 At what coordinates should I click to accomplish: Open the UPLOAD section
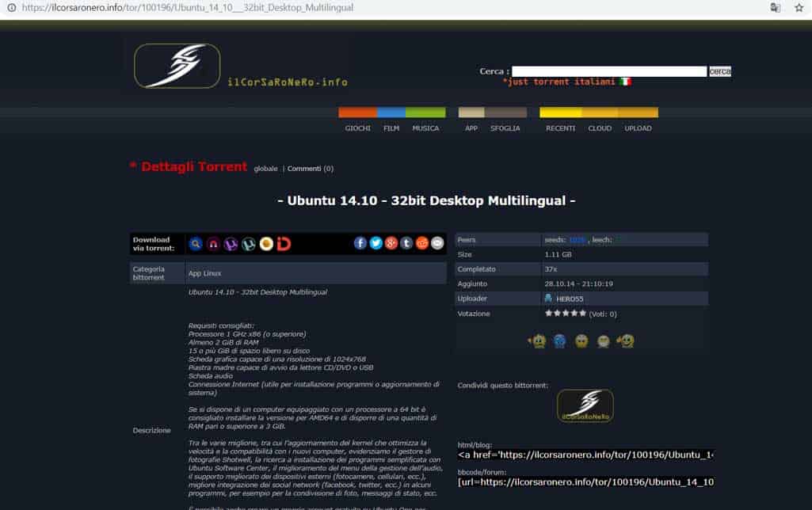click(638, 128)
